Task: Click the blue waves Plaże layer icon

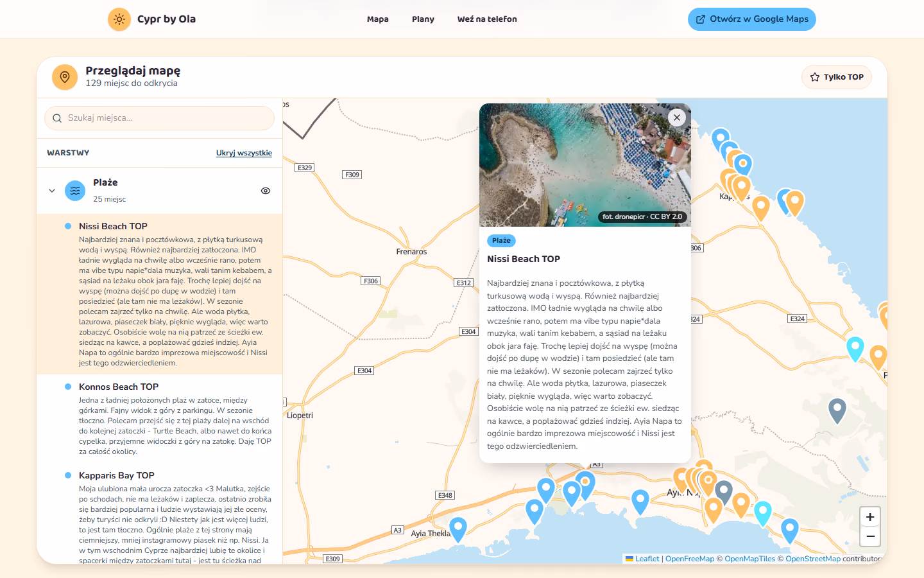Action: tap(75, 191)
